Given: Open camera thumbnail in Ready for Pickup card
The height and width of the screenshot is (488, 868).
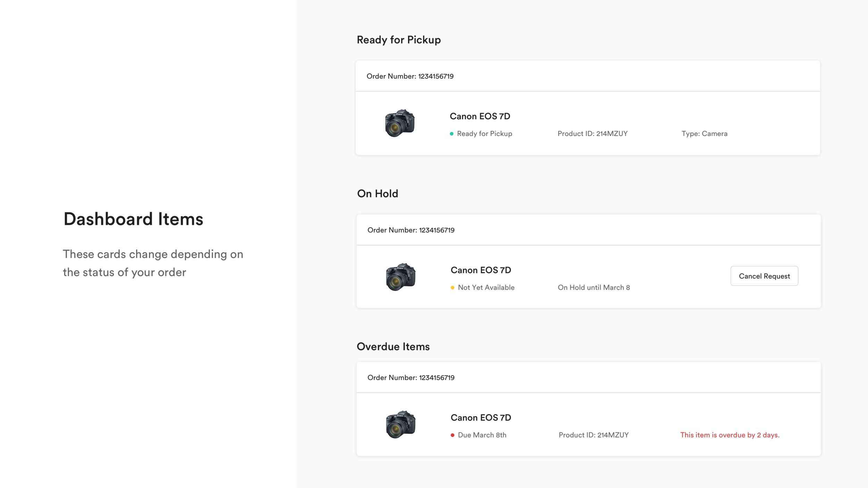Looking at the screenshot, I should tap(400, 123).
